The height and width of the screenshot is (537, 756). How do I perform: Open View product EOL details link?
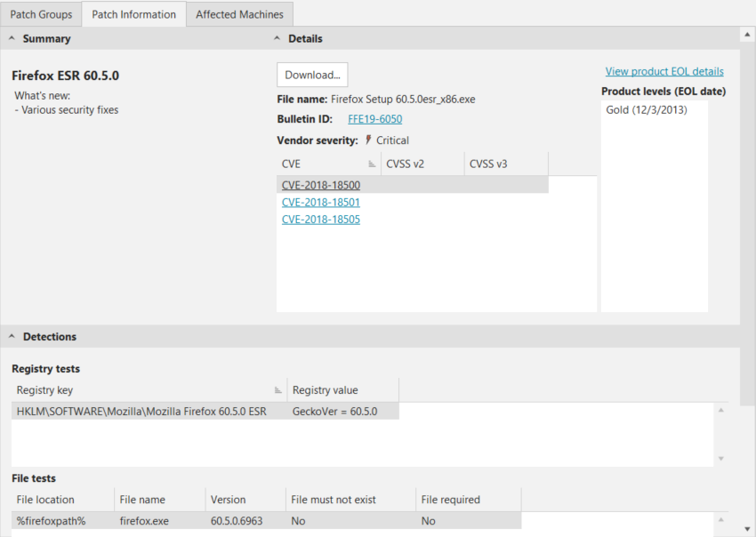pos(664,71)
